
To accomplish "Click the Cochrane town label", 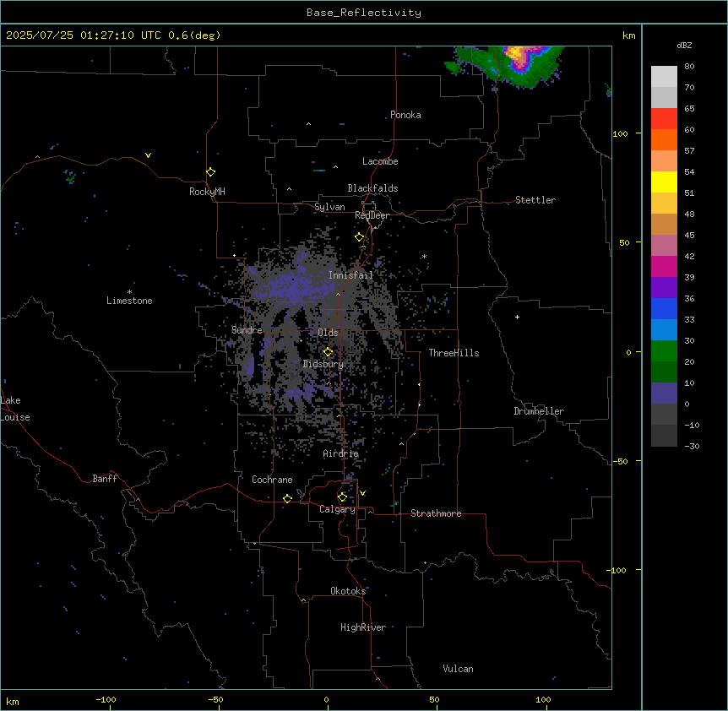I will [272, 480].
